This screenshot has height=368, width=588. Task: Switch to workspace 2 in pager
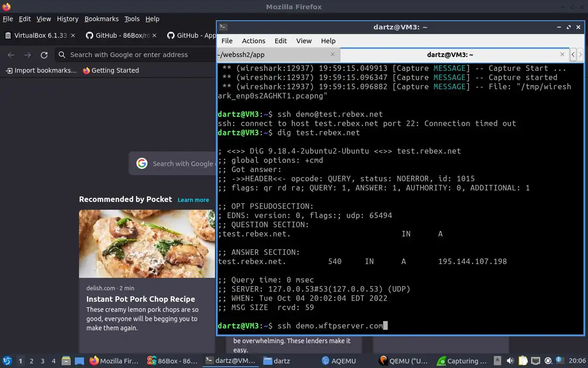(x=31, y=361)
